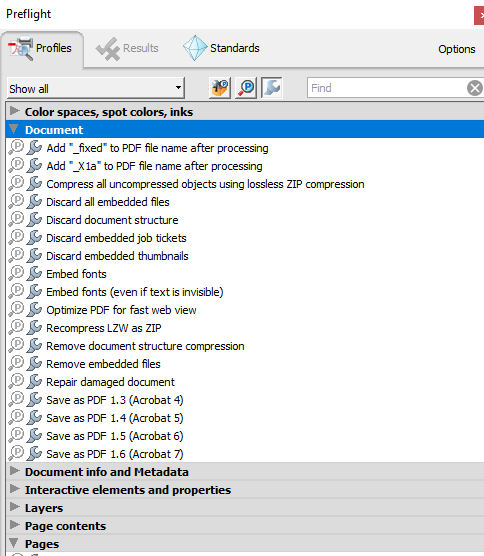
Task: Select Save as PDF 1.5 (Acrobat 6)
Action: pos(115,436)
